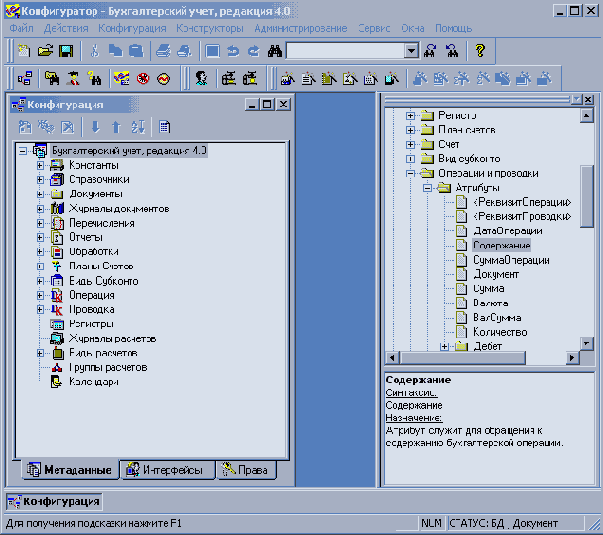
Task: Click the binoculars Find icon
Action: 275,50
